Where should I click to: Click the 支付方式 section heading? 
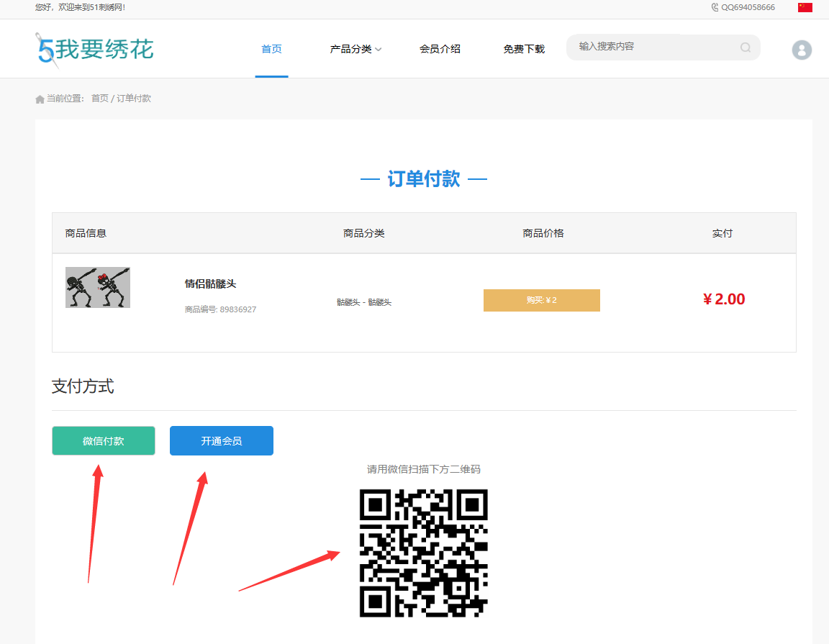83,386
